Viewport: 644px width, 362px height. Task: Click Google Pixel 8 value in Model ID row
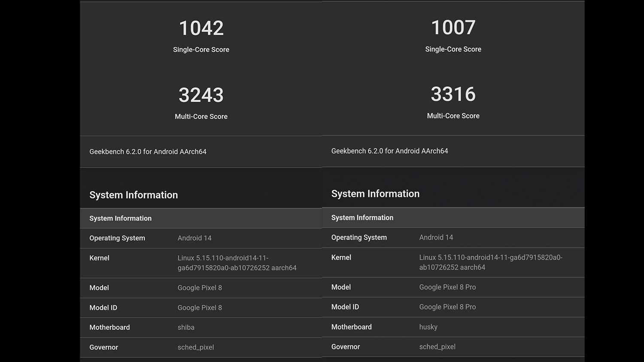pos(200,308)
